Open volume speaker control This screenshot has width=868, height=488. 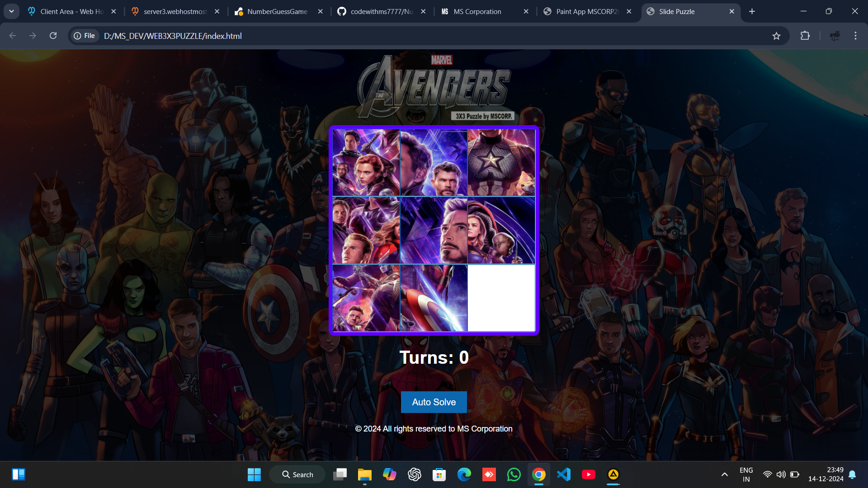pyautogui.click(x=781, y=474)
